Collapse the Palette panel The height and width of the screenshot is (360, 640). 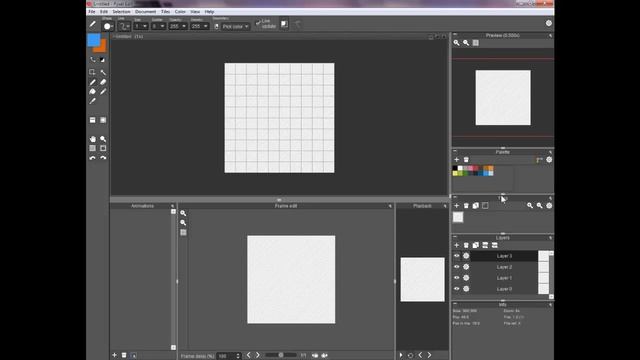[455, 151]
